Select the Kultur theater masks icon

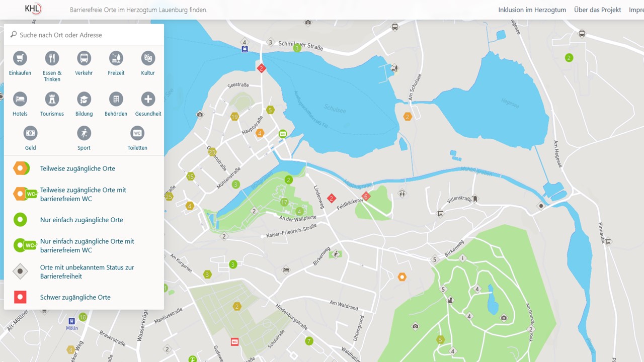click(148, 58)
